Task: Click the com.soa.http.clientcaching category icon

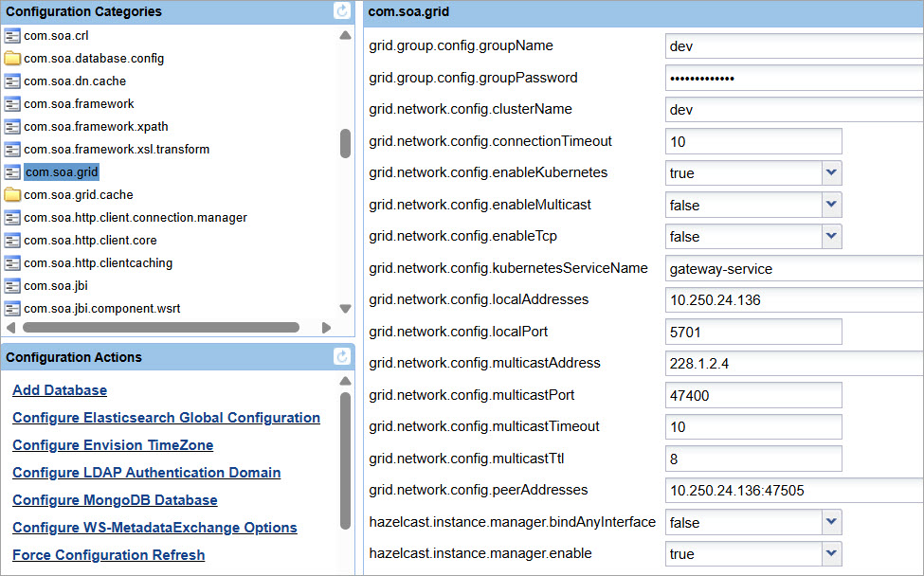Action: pyautogui.click(x=12, y=263)
